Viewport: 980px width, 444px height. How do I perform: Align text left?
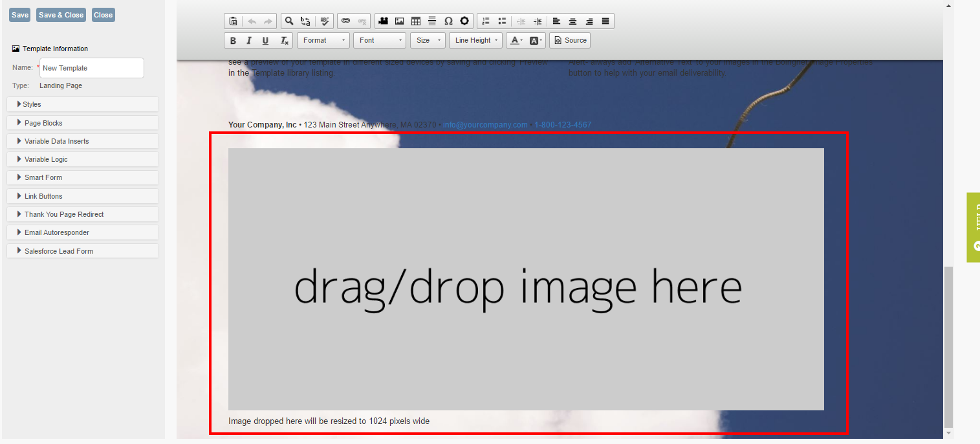click(x=556, y=21)
